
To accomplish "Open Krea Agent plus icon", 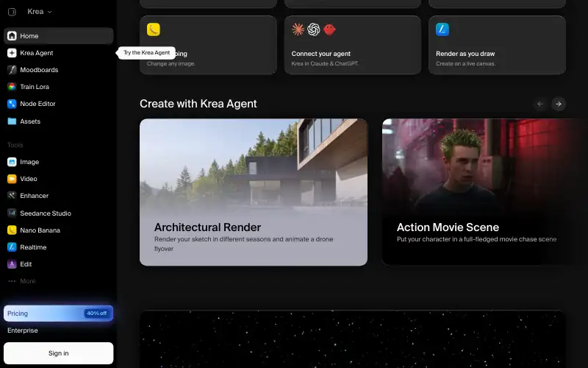I will click(x=12, y=53).
